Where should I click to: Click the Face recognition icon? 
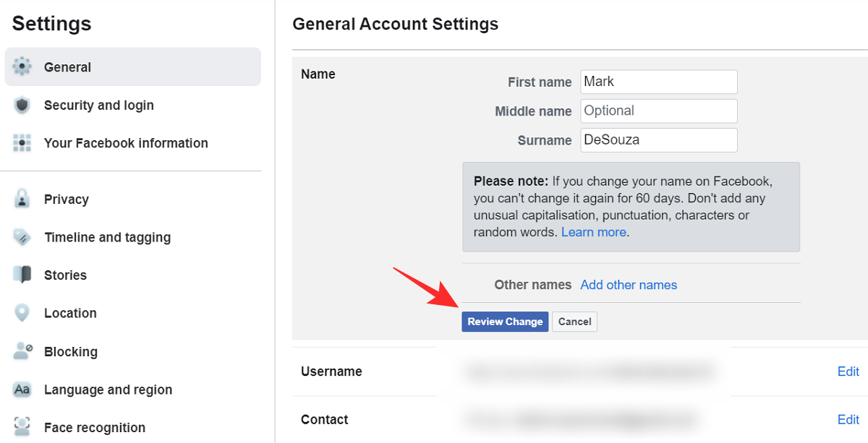click(x=22, y=427)
